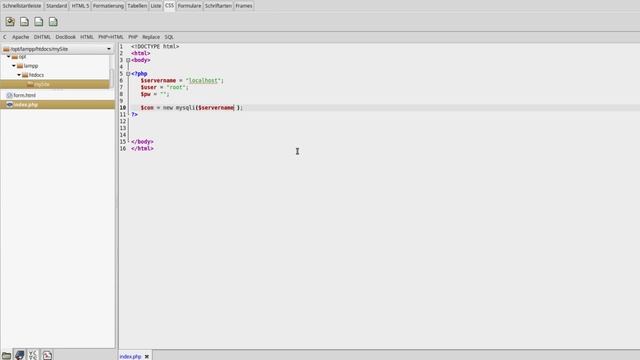The height and width of the screenshot is (360, 640).
Task: Collapse the opt folder in tree
Action: pos(9,57)
